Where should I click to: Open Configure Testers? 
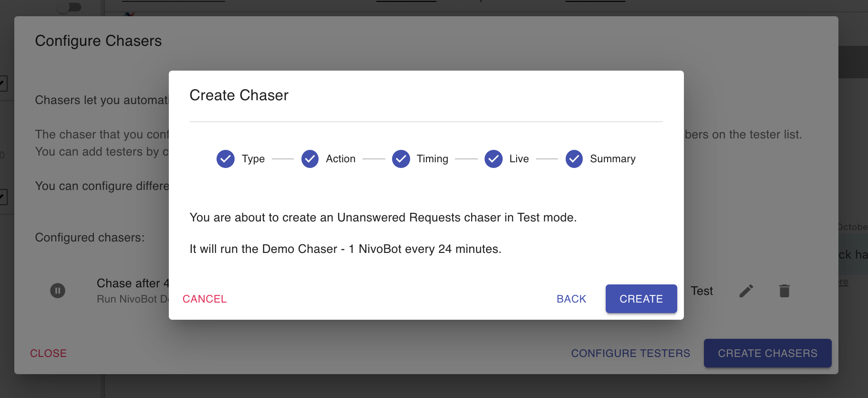click(630, 353)
